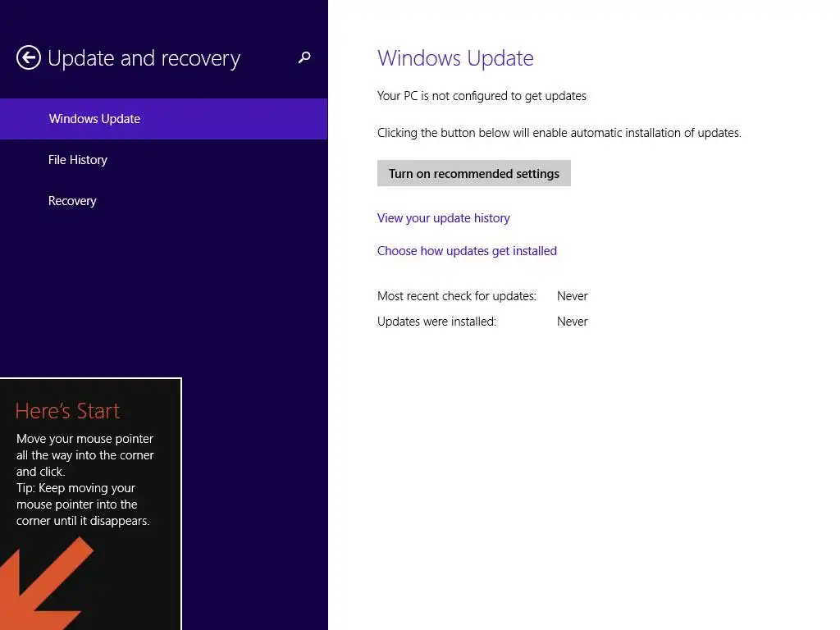Screen dimensions: 840x630
Task: Click Turn on recommended settings button
Action: tap(473, 173)
